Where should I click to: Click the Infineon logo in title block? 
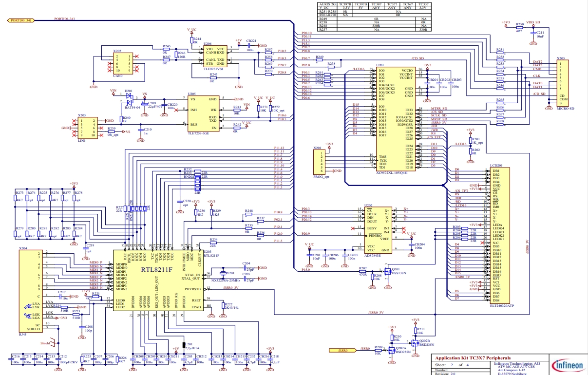(x=568, y=365)
